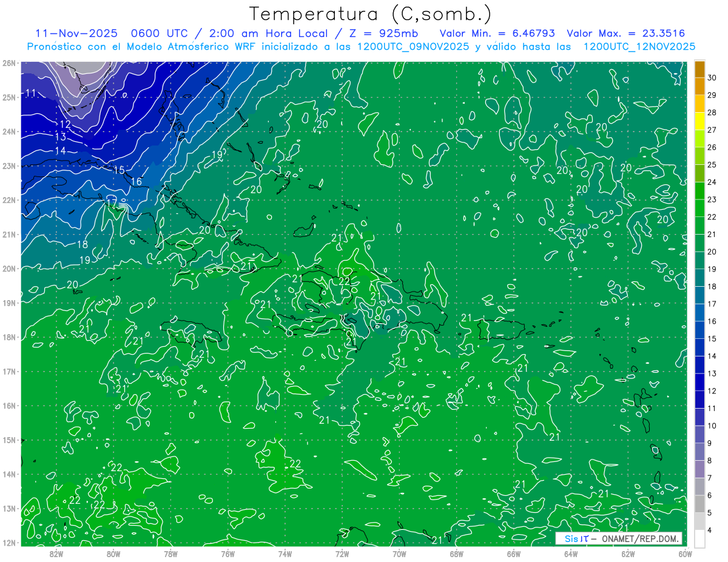Click the "25N" latitude axis label
The width and height of the screenshot is (728, 562).
8,97
